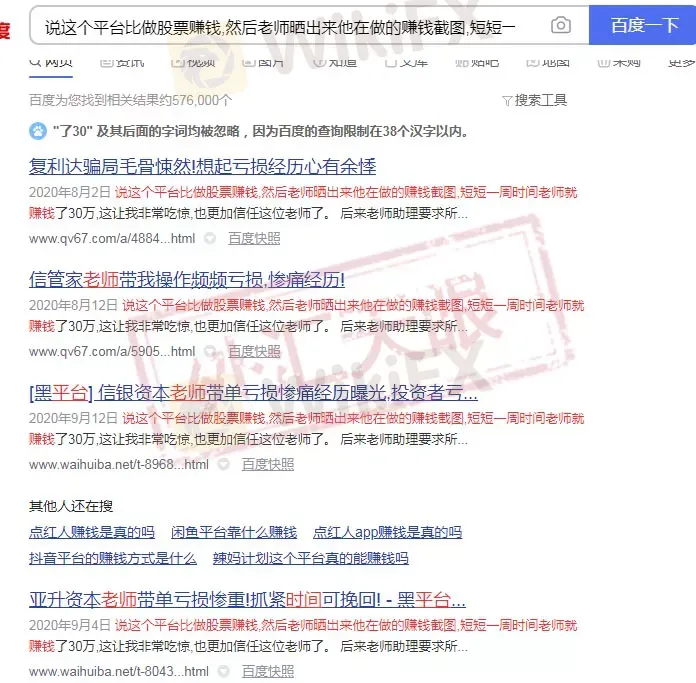The width and height of the screenshot is (696, 683).
Task: Search related query 闲鱼平台靠什么赚钱
Action: click(x=234, y=532)
